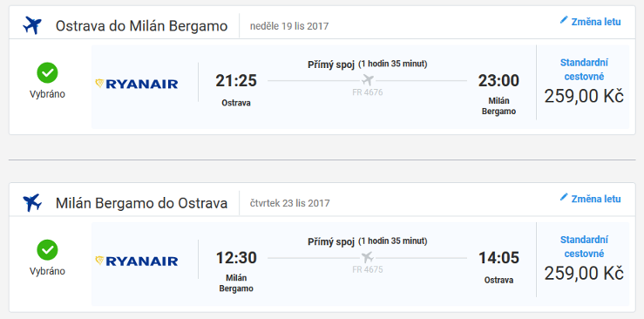
Task: Click the grey plane icon above FR 4676
Action: click(368, 79)
